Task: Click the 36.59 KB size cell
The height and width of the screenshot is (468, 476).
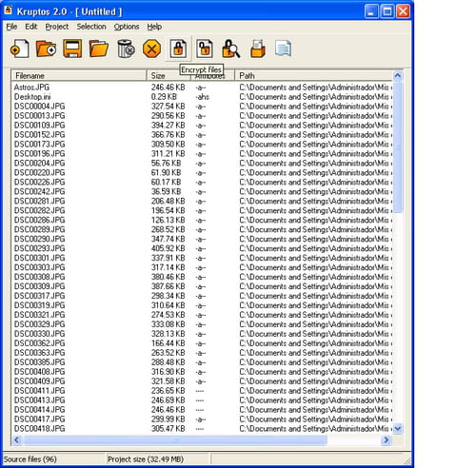Action: [x=166, y=191]
